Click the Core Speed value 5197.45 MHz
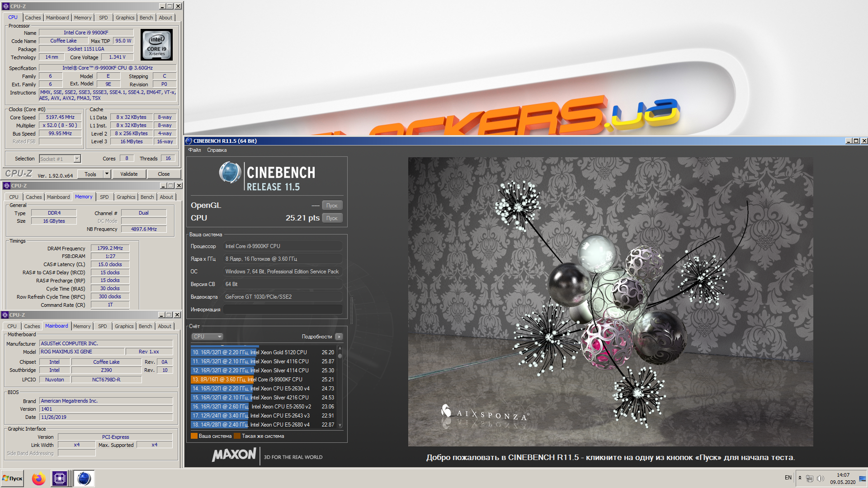This screenshot has width=868, height=488. click(60, 117)
